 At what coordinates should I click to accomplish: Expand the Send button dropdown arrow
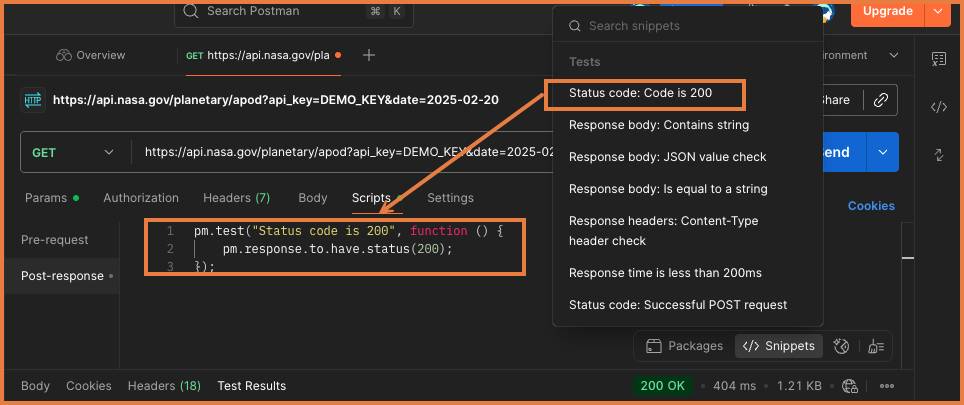pyautogui.click(x=883, y=152)
